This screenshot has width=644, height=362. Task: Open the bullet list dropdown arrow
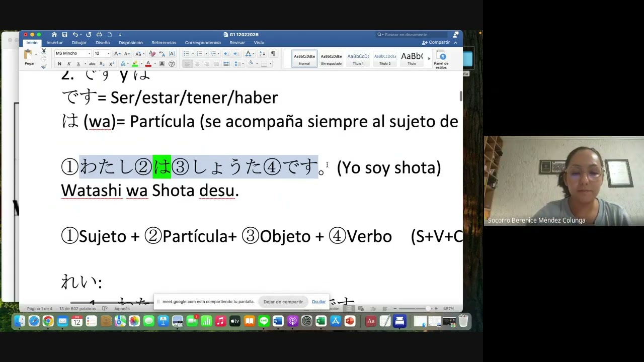pos(192,53)
